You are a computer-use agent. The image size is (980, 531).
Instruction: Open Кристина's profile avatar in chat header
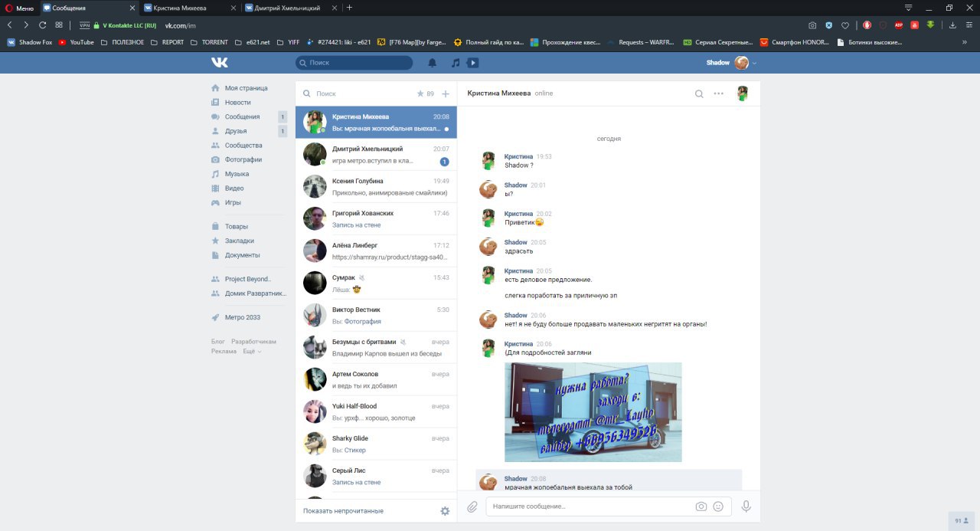[x=743, y=93]
